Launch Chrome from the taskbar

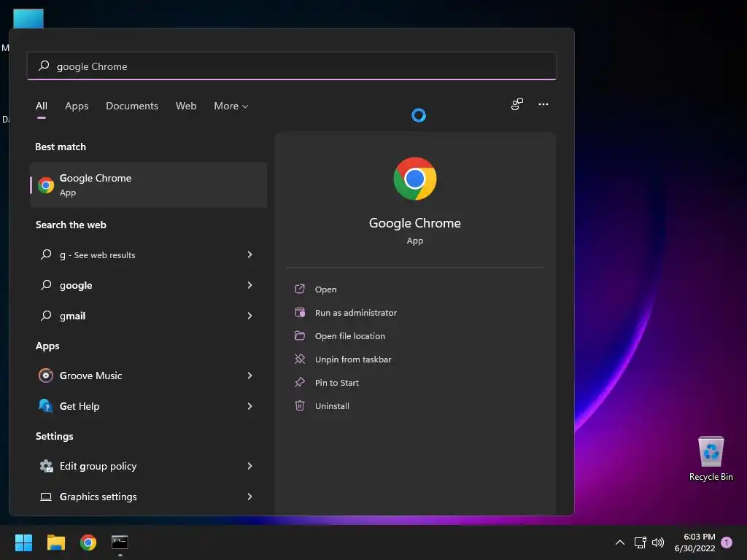pyautogui.click(x=88, y=542)
